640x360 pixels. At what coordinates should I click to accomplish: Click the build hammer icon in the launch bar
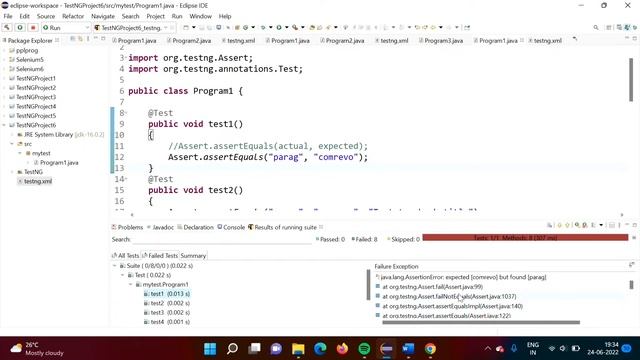7,27
